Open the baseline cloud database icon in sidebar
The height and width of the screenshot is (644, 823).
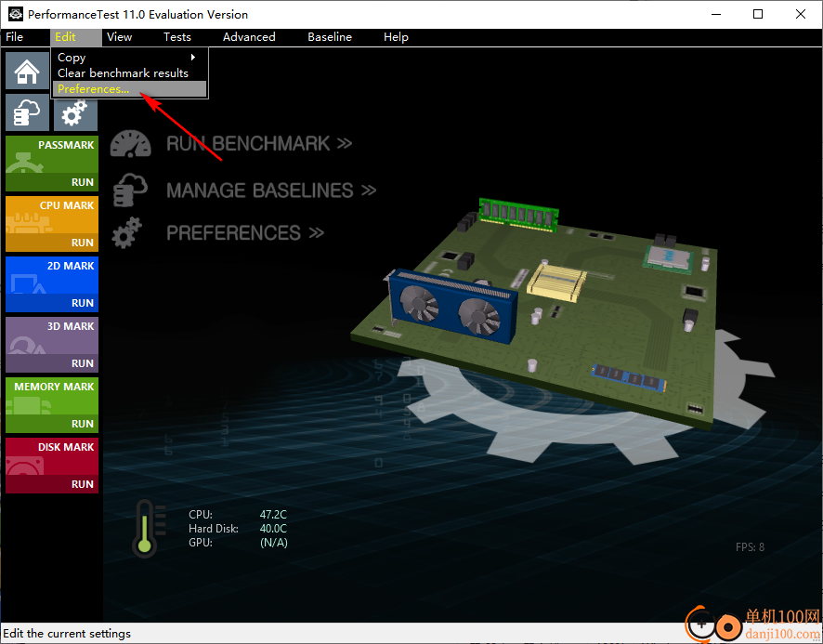click(x=27, y=112)
